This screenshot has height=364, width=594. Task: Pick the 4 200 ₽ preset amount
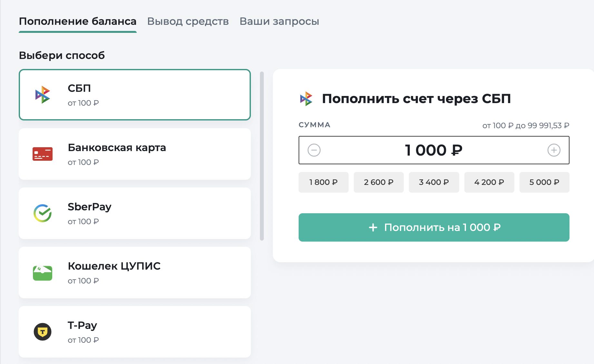click(x=489, y=182)
